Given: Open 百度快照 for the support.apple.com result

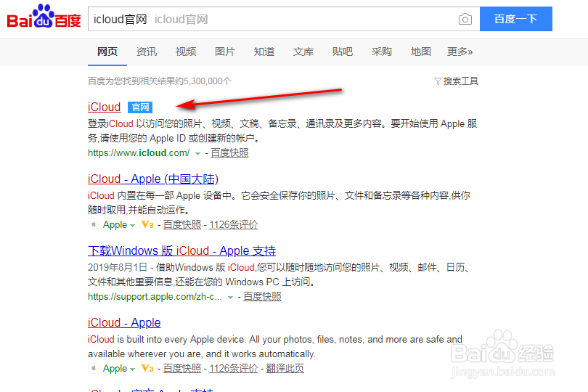Looking at the screenshot, I should point(262,297).
